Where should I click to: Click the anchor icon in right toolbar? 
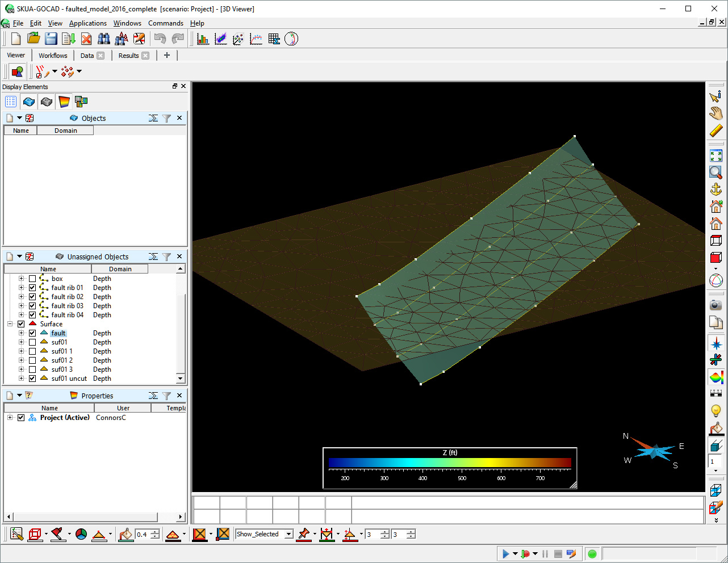[716, 190]
